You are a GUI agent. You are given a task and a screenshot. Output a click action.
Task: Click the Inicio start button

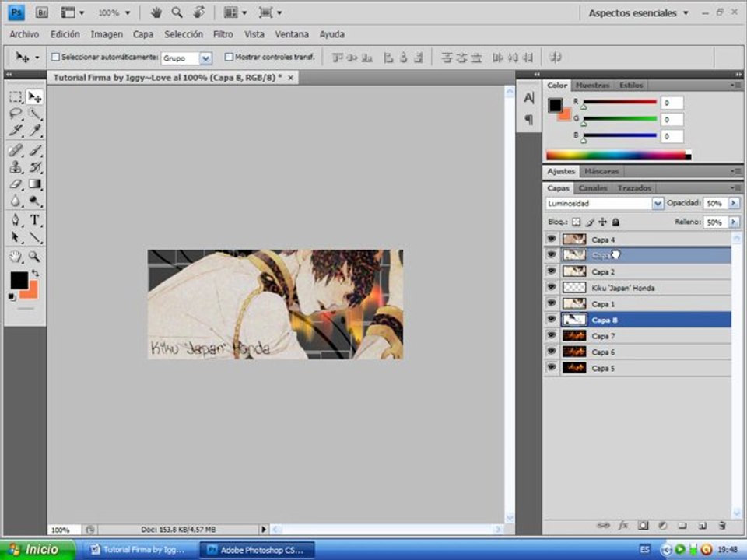pyautogui.click(x=37, y=550)
